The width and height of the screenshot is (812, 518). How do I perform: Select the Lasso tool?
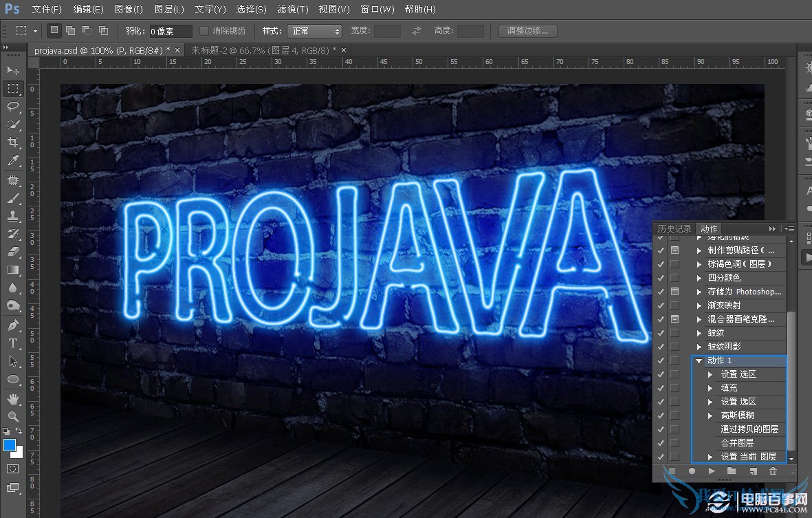tap(13, 107)
